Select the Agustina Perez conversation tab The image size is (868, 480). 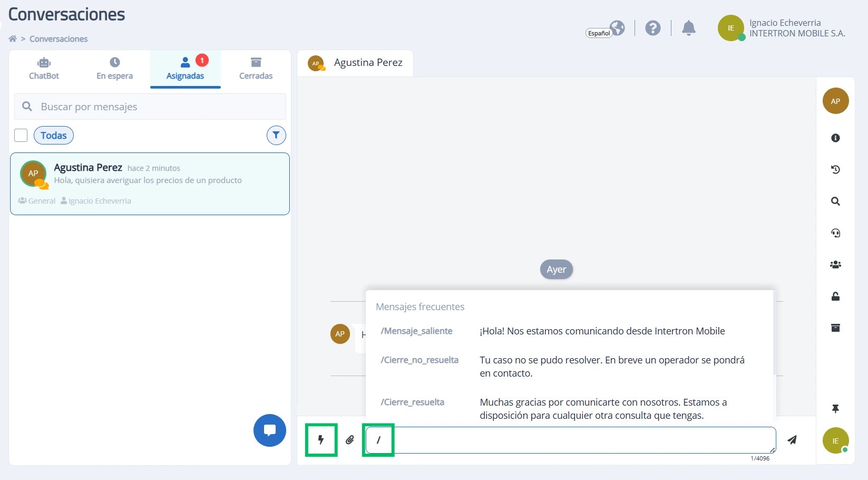coord(355,63)
